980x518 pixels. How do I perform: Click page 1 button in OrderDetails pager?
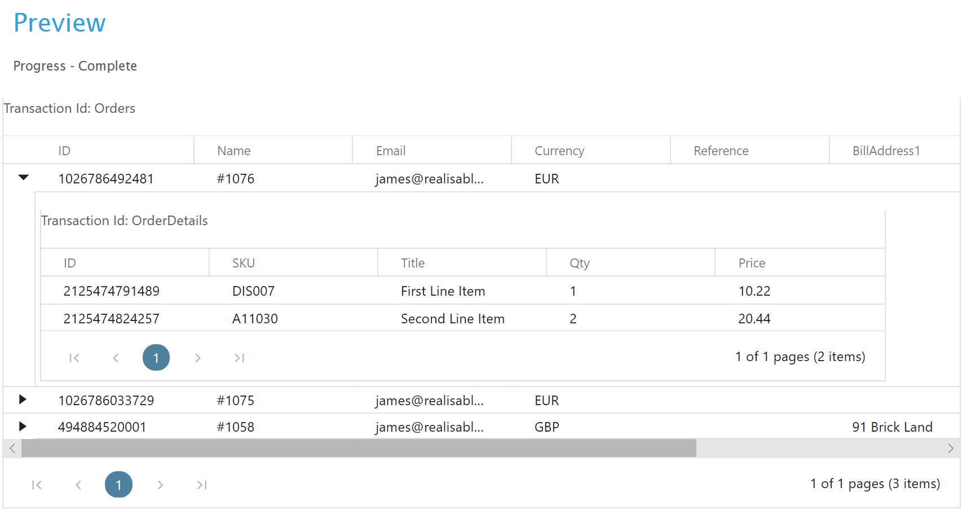tap(156, 358)
